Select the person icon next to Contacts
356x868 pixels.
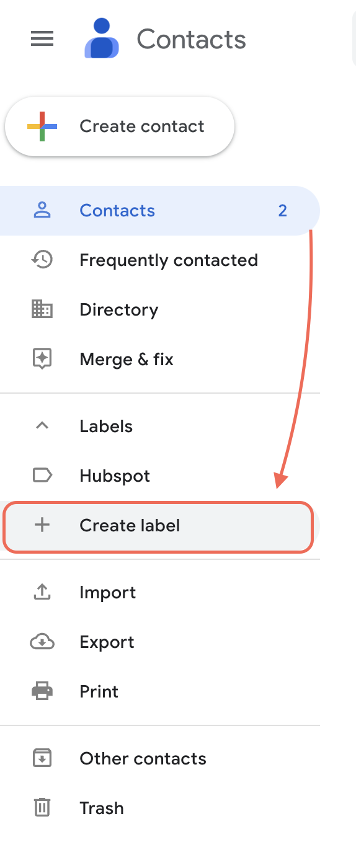click(42, 211)
